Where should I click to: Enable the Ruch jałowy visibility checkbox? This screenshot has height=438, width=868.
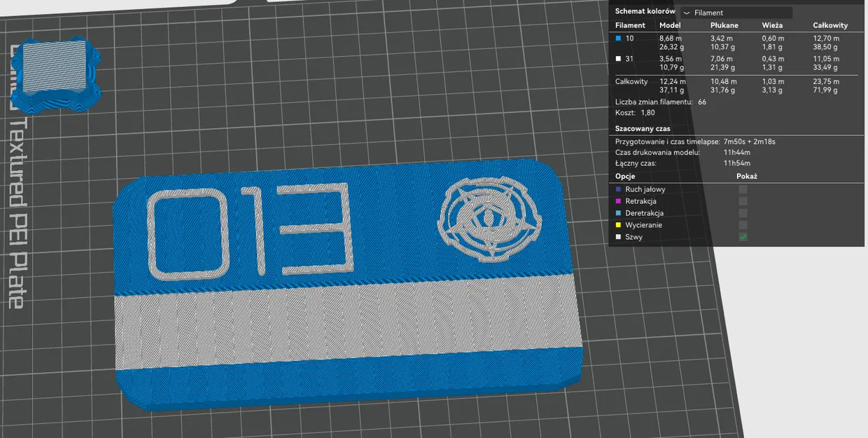743,189
